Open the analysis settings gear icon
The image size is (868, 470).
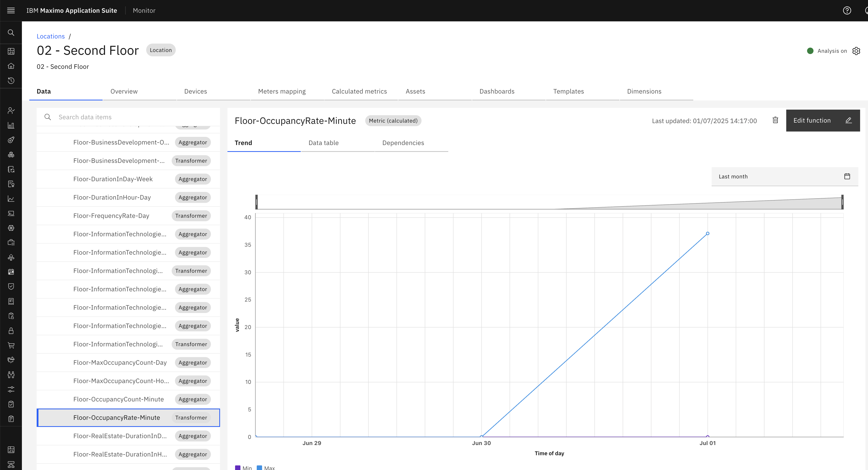(x=856, y=51)
